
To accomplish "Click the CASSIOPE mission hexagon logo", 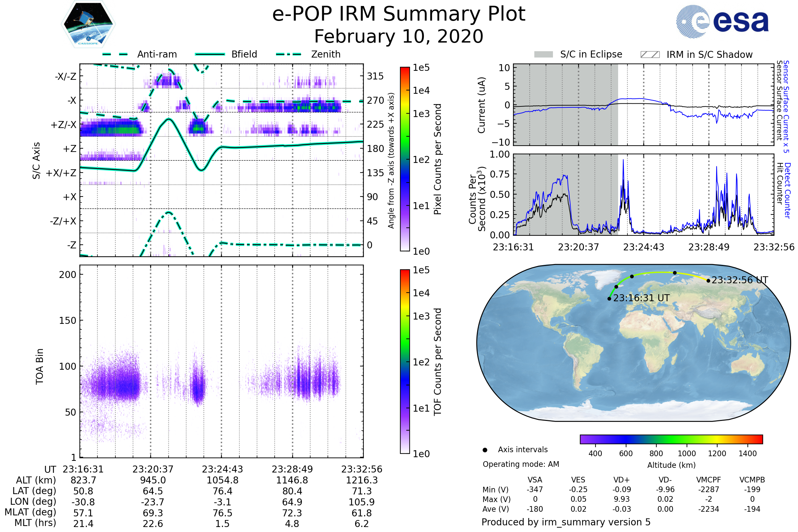I will (x=88, y=24).
